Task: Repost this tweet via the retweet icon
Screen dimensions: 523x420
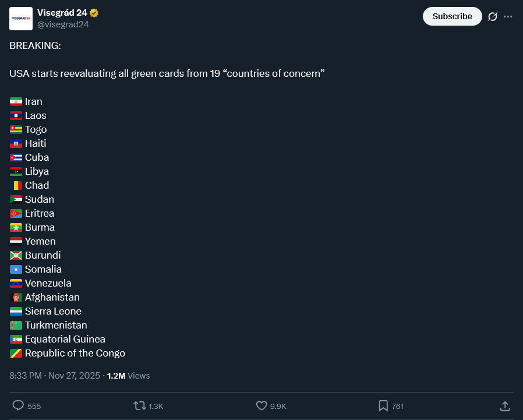Action: (140, 405)
